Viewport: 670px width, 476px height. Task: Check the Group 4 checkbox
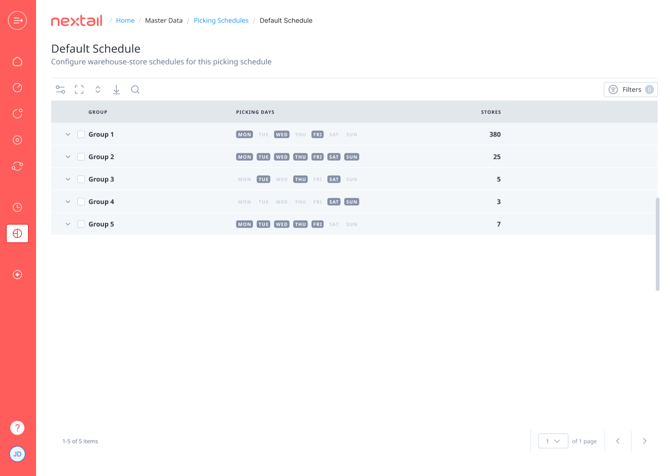[81, 202]
